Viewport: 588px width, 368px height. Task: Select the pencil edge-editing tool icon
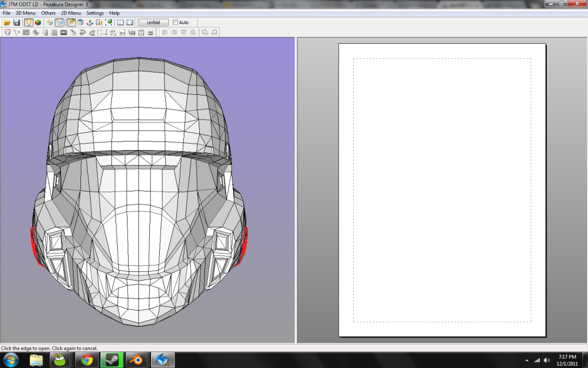pyautogui.click(x=71, y=22)
